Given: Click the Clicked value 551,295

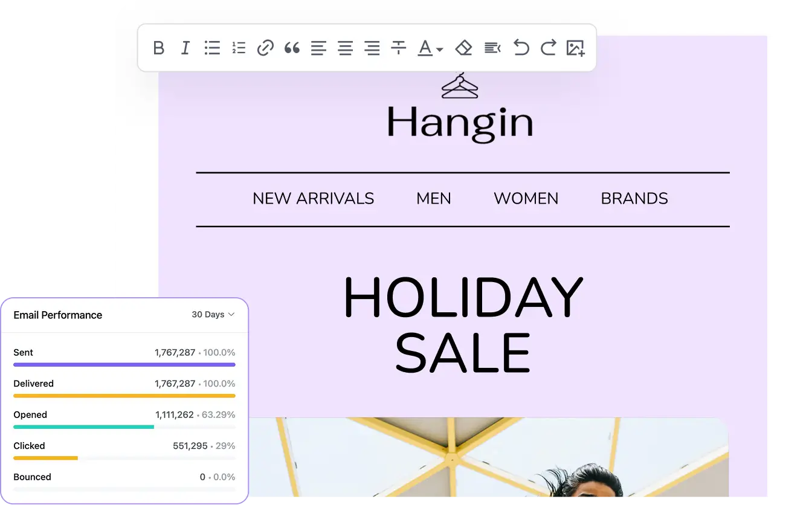Looking at the screenshot, I should (190, 446).
